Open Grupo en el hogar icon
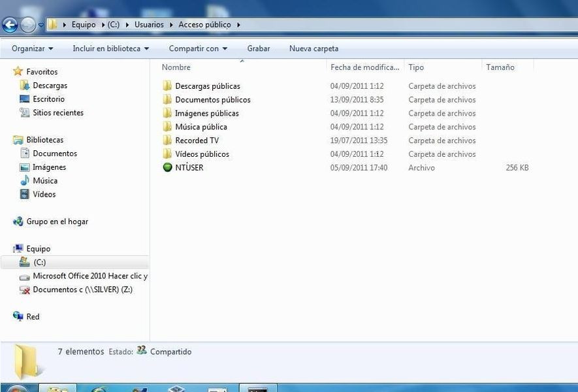The image size is (578, 392). tap(18, 222)
